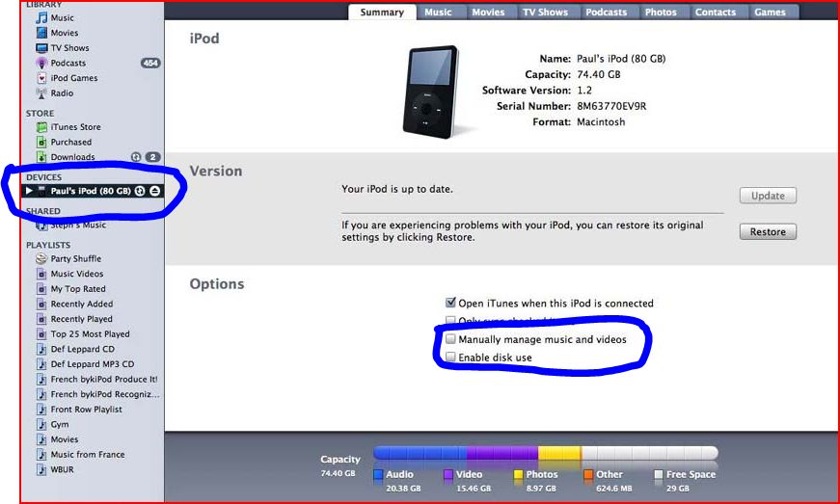Viewport: 840px width, 504px height.
Task: Open the Recently Added playlist icon
Action: coord(41,304)
